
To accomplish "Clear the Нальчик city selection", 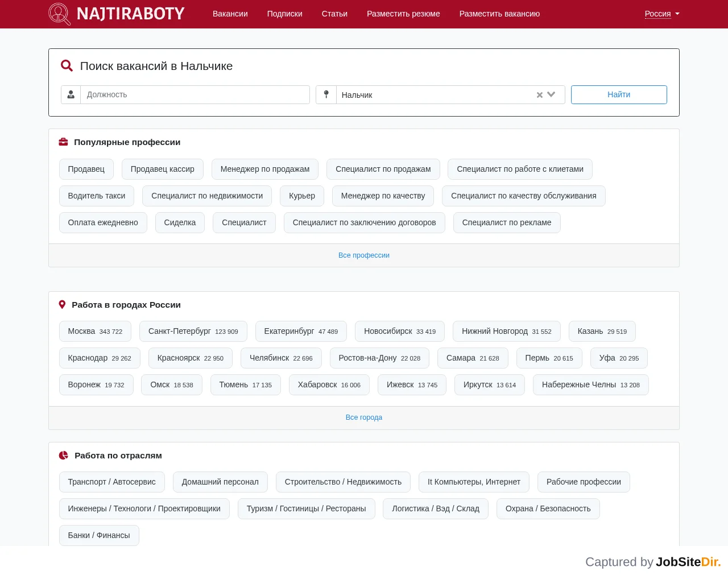I will click(540, 95).
